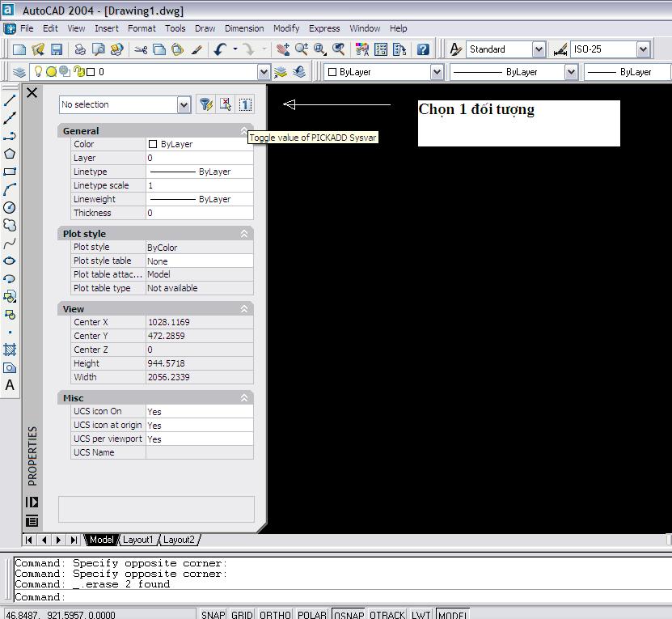Click next layout tab arrow
The height and width of the screenshot is (619, 672).
click(59, 540)
